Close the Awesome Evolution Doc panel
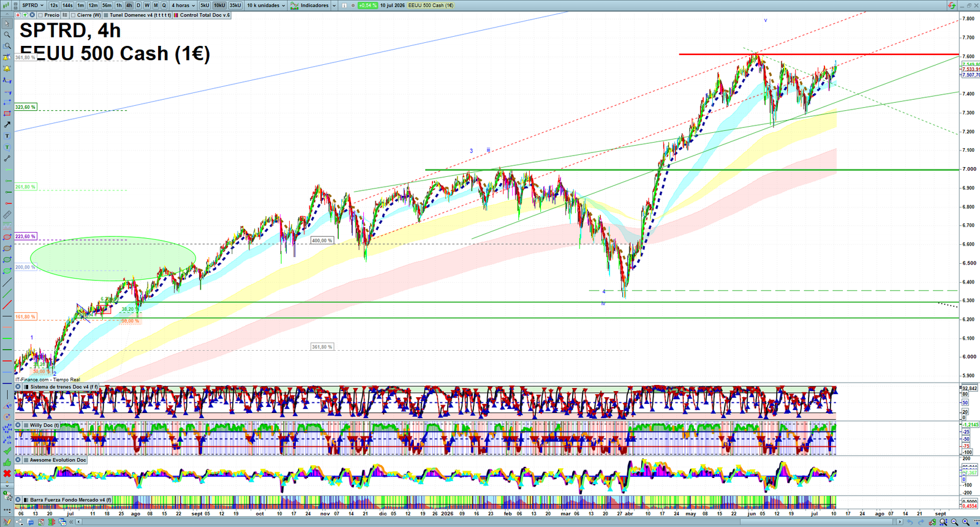The image size is (980, 527). [18, 460]
